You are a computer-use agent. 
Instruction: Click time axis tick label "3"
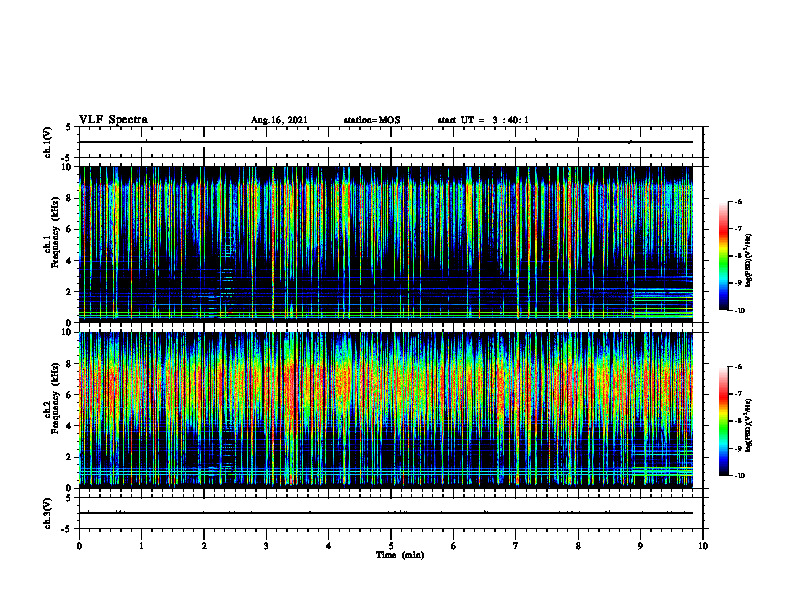266,546
